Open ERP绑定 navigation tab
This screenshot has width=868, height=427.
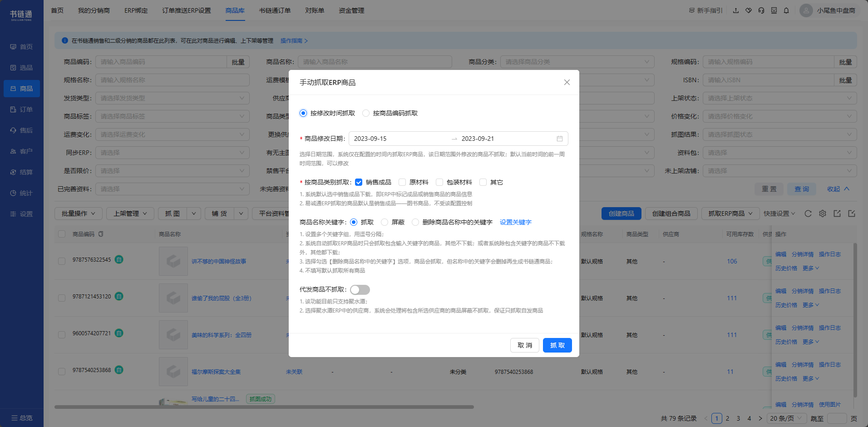[136, 10]
